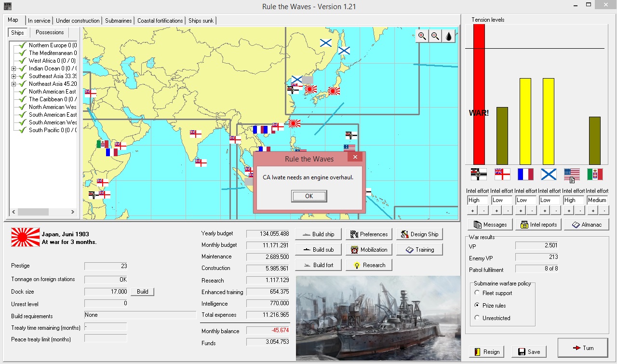617x364 pixels.
Task: Increase intel effort on Italy with plus
Action: pyautogui.click(x=592, y=211)
